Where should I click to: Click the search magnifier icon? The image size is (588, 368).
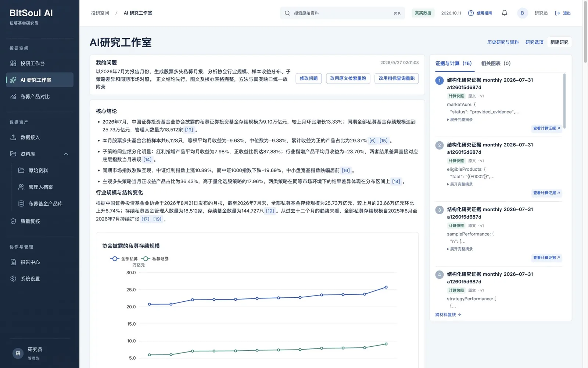pyautogui.click(x=287, y=13)
